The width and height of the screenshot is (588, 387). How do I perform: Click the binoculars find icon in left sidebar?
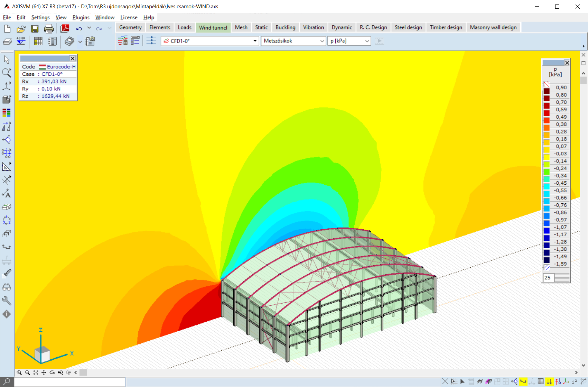[7, 287]
